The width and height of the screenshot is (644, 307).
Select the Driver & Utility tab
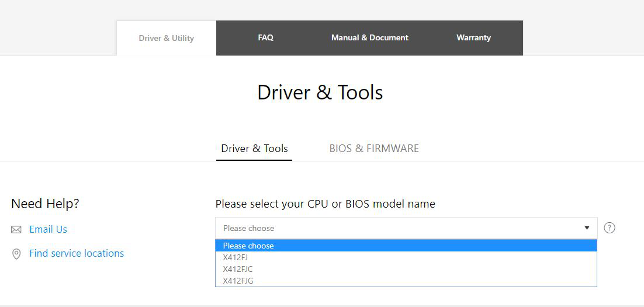point(166,39)
